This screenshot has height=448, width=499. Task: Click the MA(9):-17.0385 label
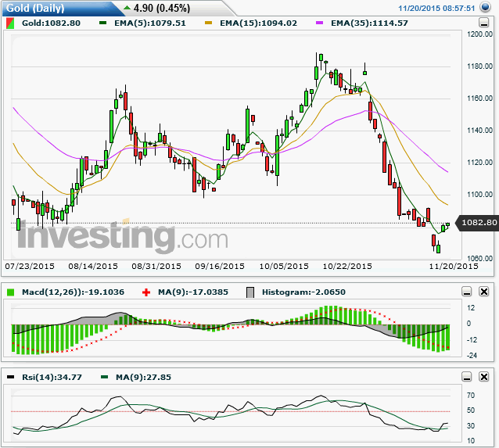(x=193, y=292)
